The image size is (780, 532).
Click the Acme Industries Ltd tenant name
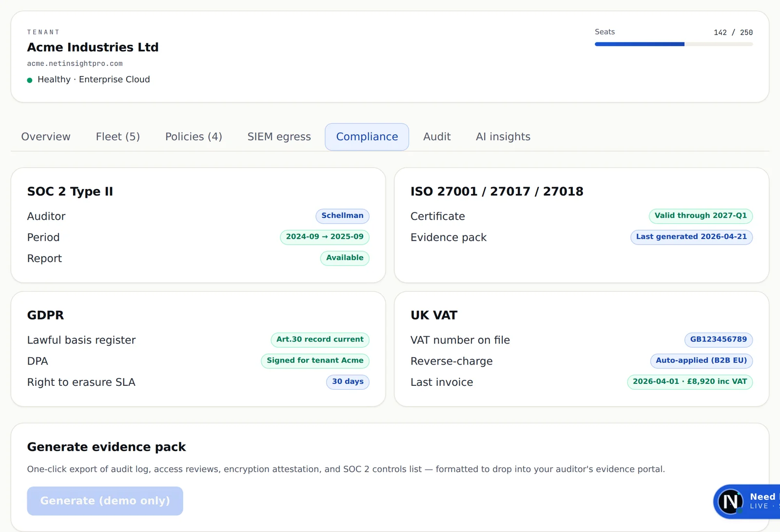pos(93,47)
